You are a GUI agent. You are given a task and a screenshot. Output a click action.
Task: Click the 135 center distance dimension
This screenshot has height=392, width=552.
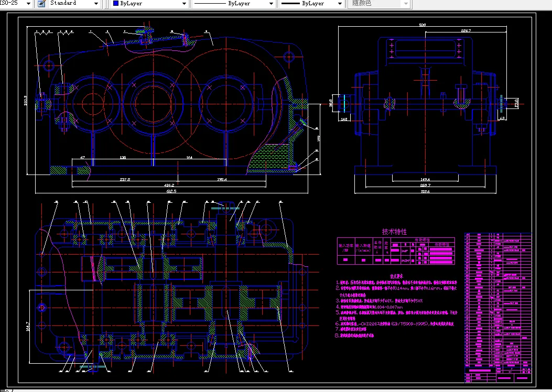[x=123, y=157]
